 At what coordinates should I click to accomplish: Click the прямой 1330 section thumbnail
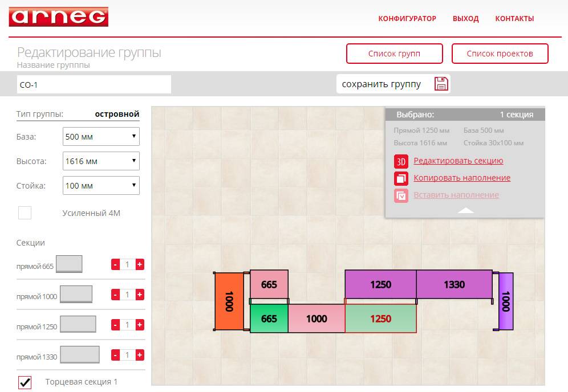tap(80, 355)
